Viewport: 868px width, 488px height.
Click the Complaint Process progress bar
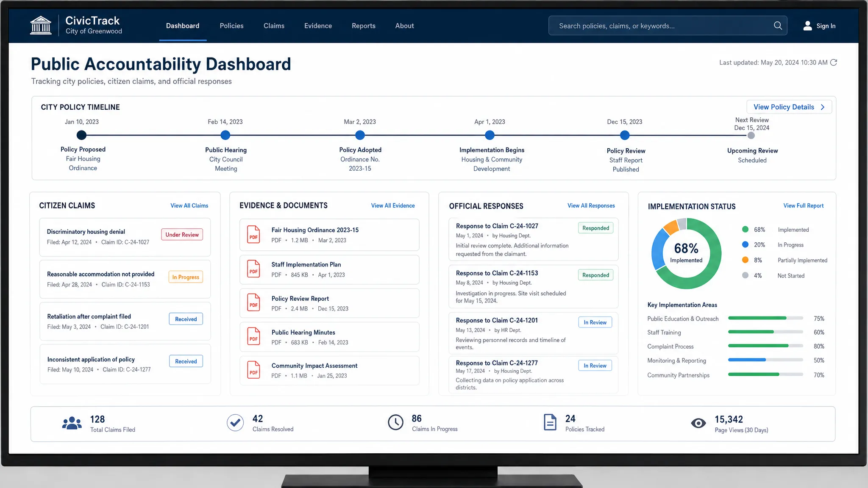click(x=765, y=346)
